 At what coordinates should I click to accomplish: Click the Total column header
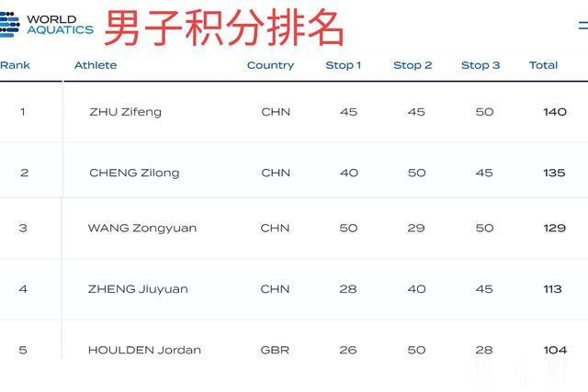(543, 65)
